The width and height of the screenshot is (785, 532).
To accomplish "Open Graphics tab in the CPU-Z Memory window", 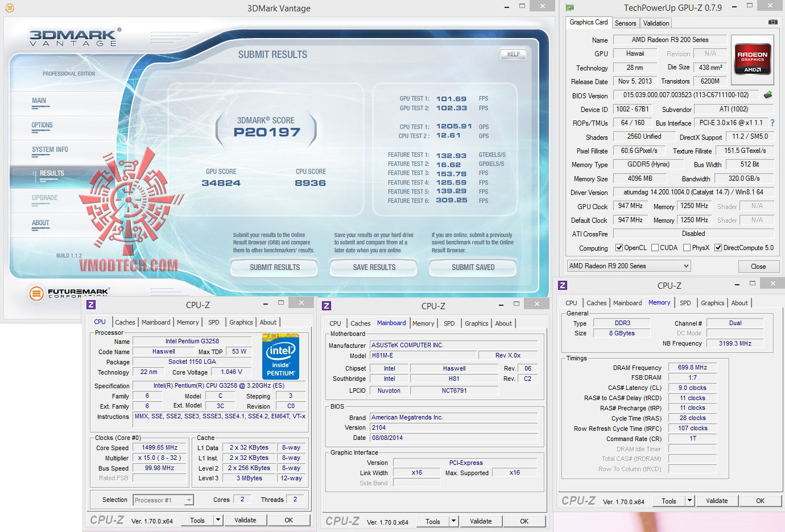I will 712,303.
